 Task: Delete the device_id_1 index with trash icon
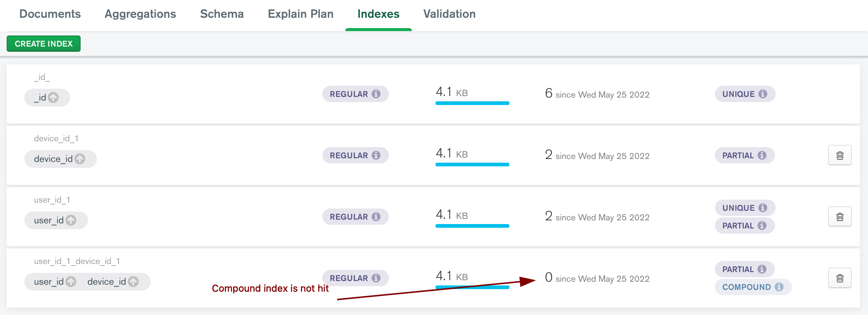[840, 155]
